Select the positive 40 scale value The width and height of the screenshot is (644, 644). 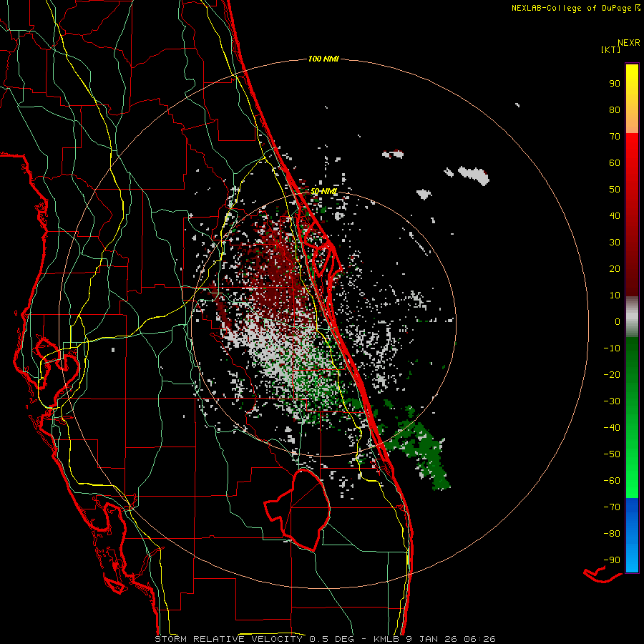tap(615, 216)
